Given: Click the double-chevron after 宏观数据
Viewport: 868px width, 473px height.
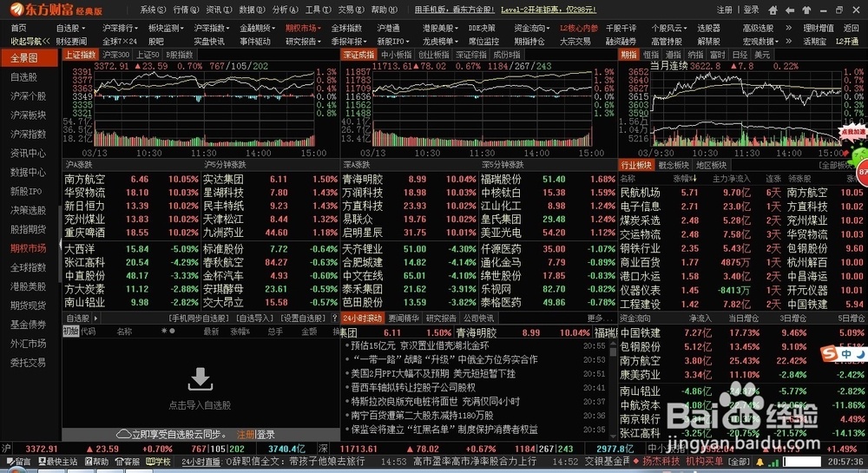Looking at the screenshot, I should coord(788,41).
